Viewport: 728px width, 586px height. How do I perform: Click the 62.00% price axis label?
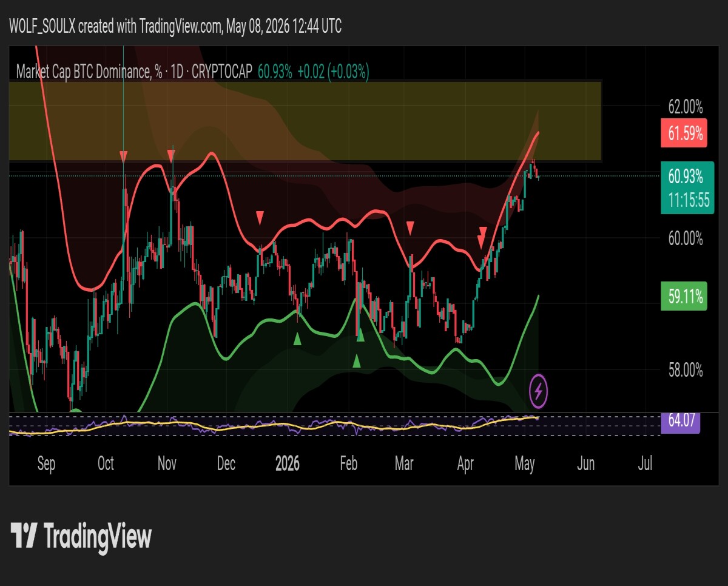click(686, 107)
